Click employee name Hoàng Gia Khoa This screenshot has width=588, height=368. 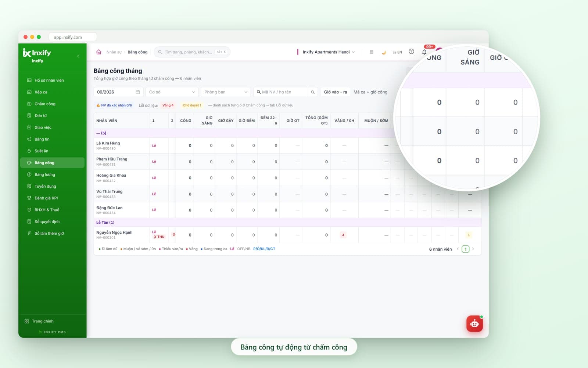(x=111, y=175)
